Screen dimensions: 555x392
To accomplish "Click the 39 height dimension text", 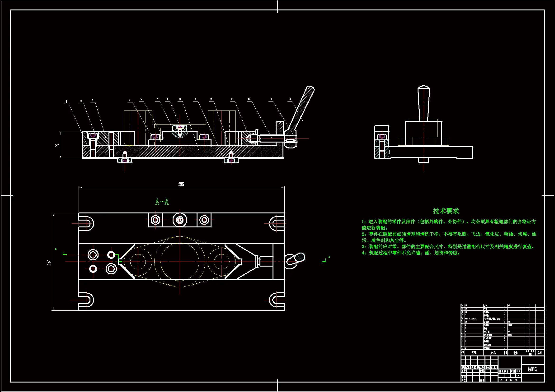I will coord(57,145).
